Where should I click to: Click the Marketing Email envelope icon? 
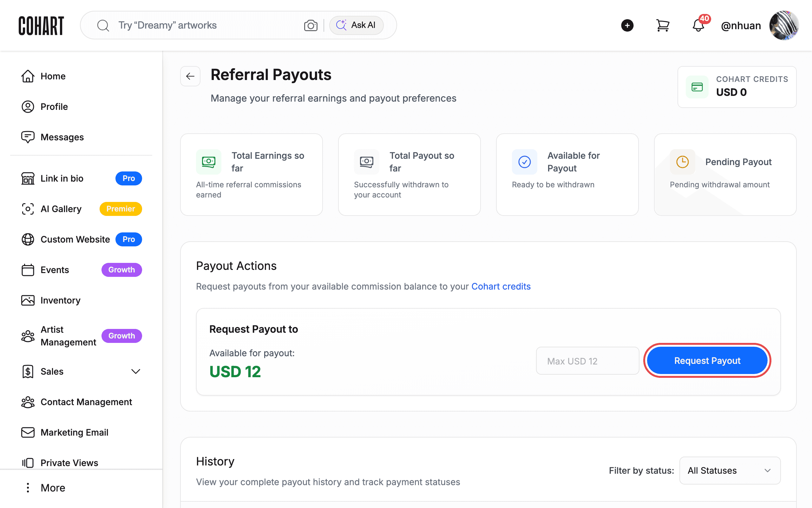28,433
